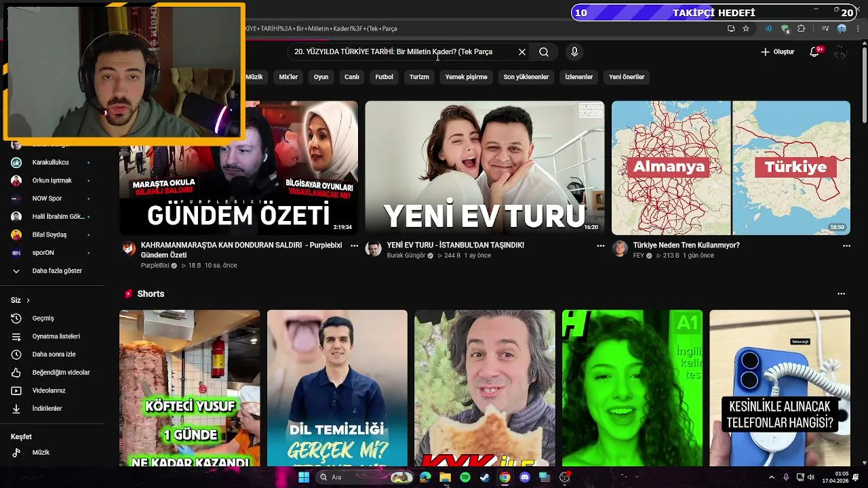Open the Halil İbrahim Gök... subscription

(x=52, y=217)
